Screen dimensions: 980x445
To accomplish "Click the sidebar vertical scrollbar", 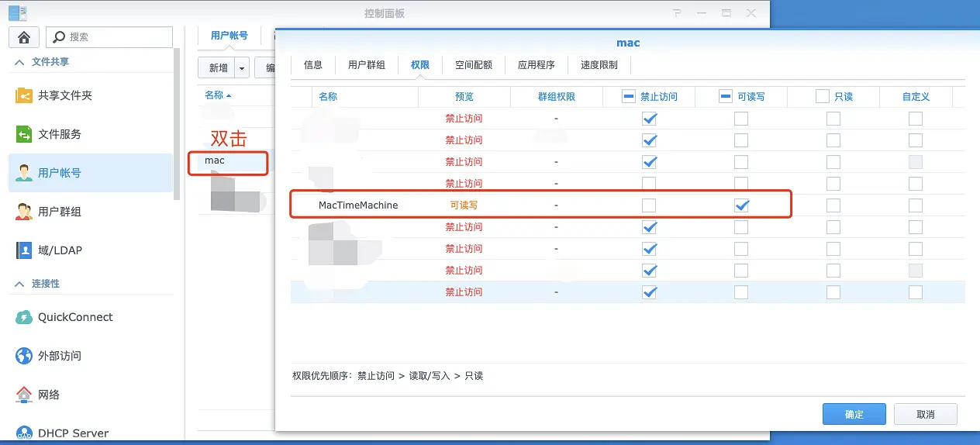I will coord(178,124).
